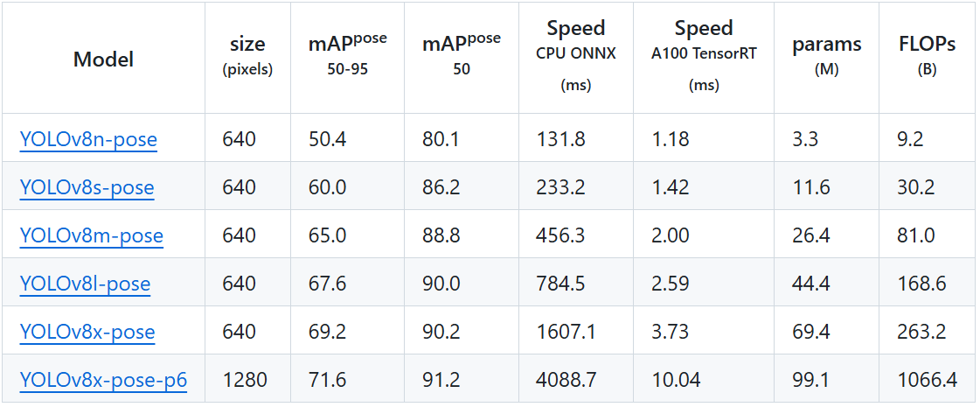Viewport: 980px width, 407px height.
Task: Click the params (M) column header
Action: coord(826,56)
